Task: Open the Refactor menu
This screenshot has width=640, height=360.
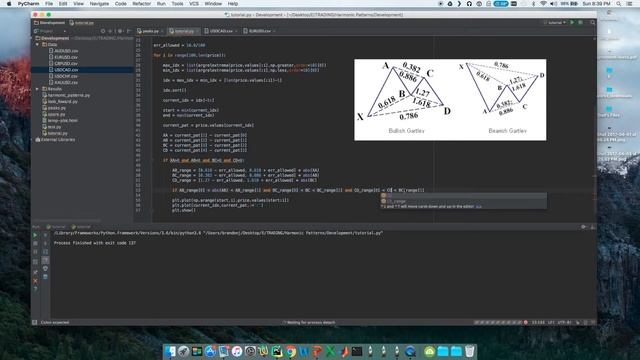Action: tap(142, 4)
